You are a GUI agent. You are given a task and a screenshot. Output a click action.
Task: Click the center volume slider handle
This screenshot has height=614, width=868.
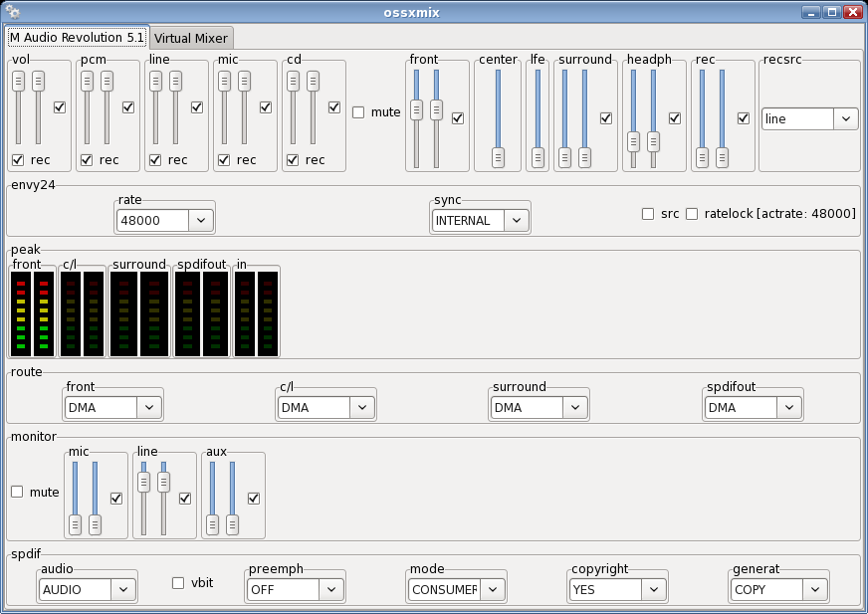pyautogui.click(x=498, y=156)
